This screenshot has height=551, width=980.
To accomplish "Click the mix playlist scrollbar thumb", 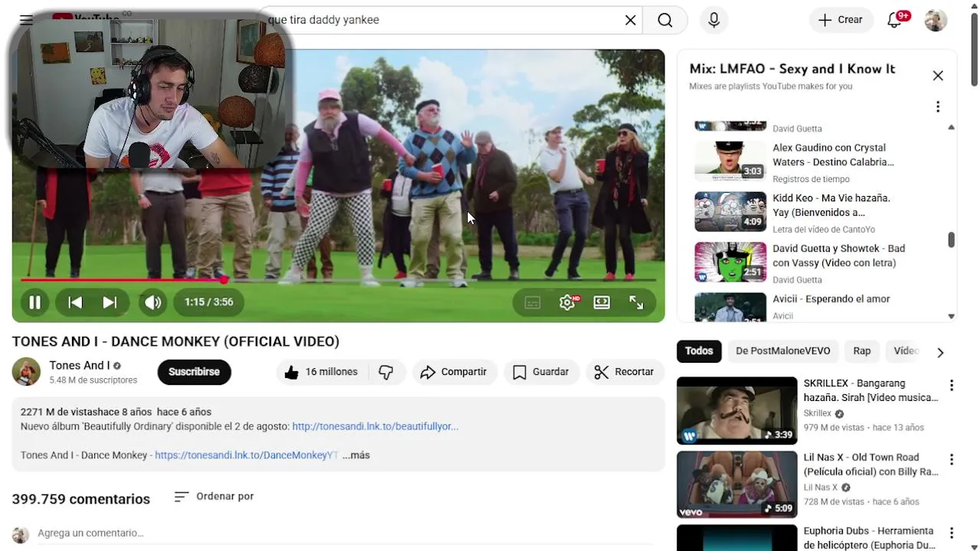I will [951, 240].
